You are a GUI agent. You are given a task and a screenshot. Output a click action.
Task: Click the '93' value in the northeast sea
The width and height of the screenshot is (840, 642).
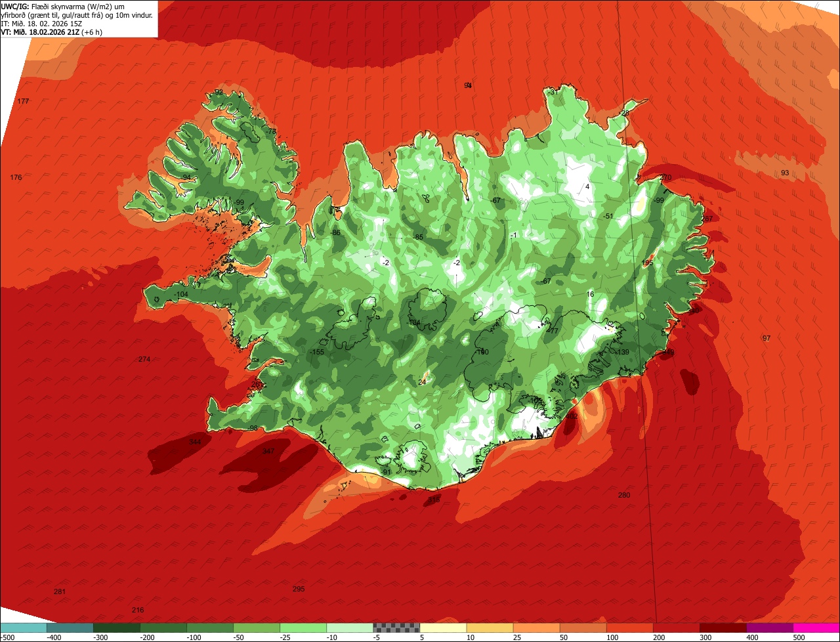pyautogui.click(x=785, y=173)
